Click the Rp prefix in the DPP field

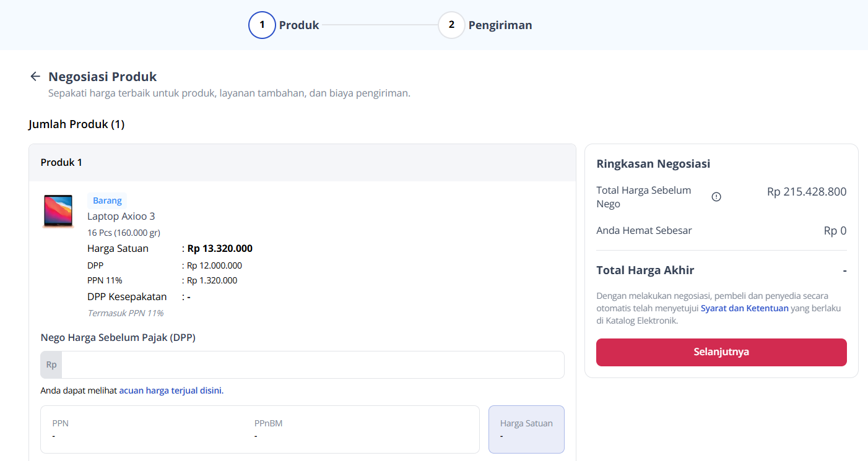coord(51,365)
